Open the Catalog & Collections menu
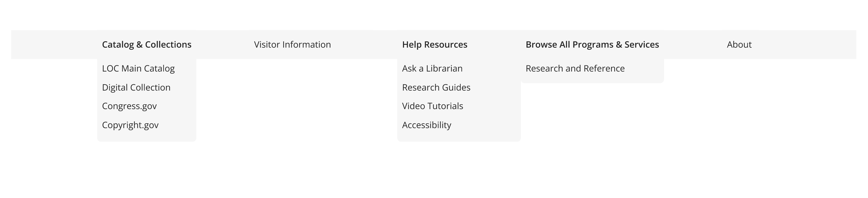This screenshot has width=868, height=198. coord(147,45)
